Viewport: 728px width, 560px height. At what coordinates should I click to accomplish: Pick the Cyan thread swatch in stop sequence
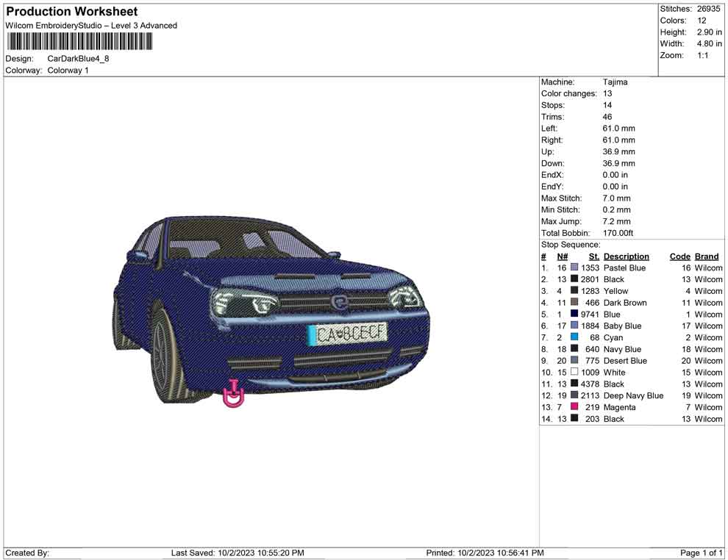tap(574, 337)
